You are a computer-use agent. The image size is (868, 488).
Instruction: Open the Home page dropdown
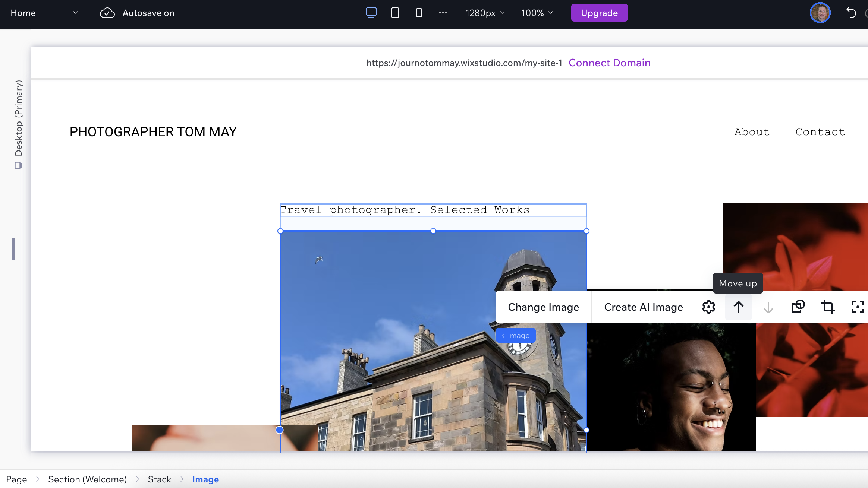(x=44, y=13)
